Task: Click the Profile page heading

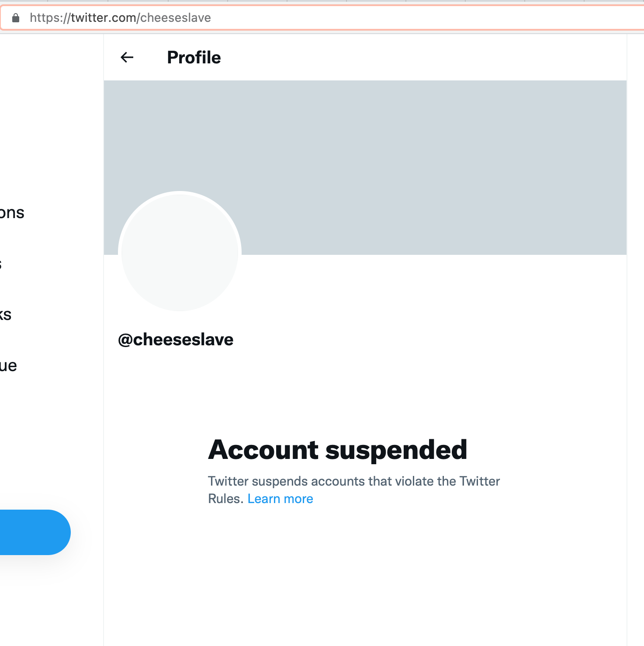Action: click(194, 57)
